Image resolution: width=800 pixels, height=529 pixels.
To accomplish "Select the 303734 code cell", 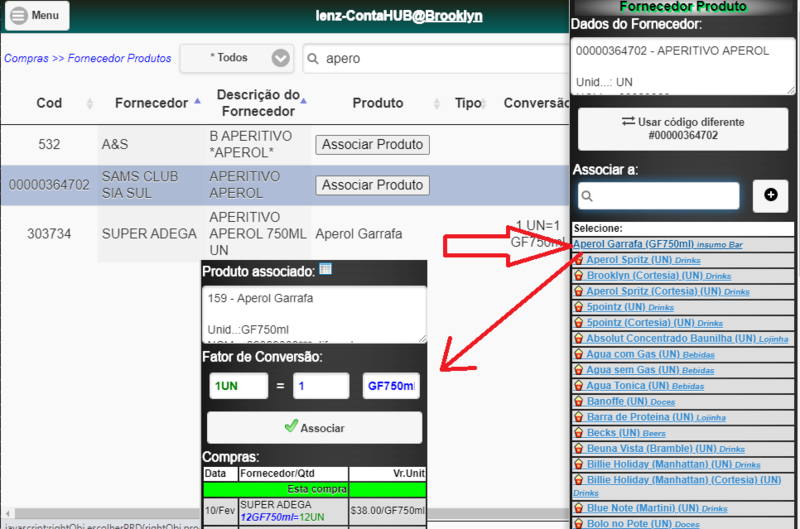I will (x=49, y=234).
